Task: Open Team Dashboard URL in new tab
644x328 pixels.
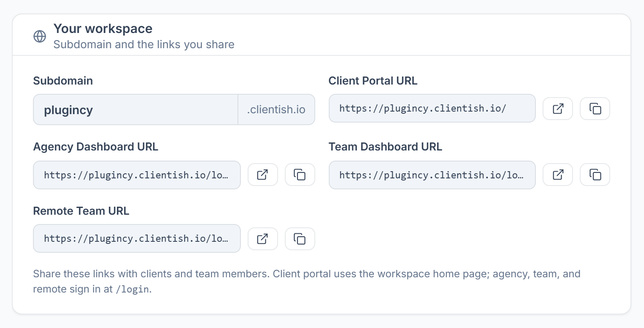Action: point(558,175)
